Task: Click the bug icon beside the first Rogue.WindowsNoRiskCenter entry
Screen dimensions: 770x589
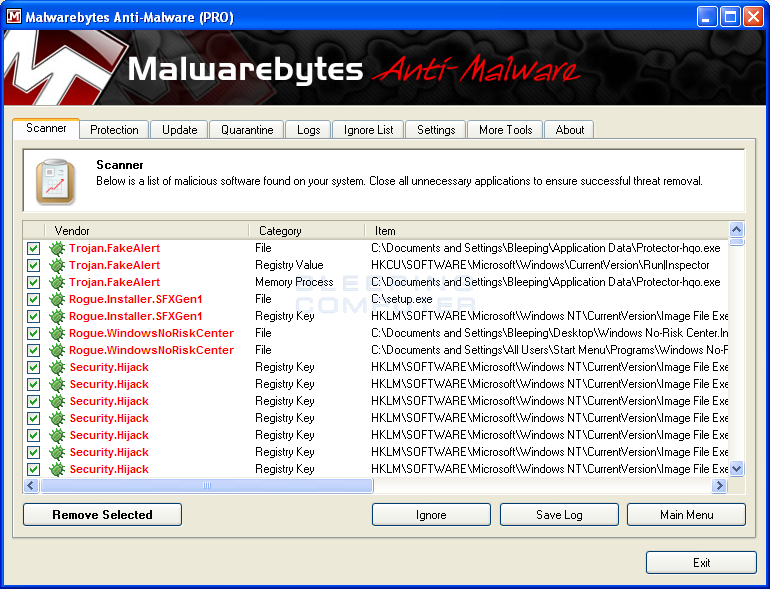Action: point(57,333)
